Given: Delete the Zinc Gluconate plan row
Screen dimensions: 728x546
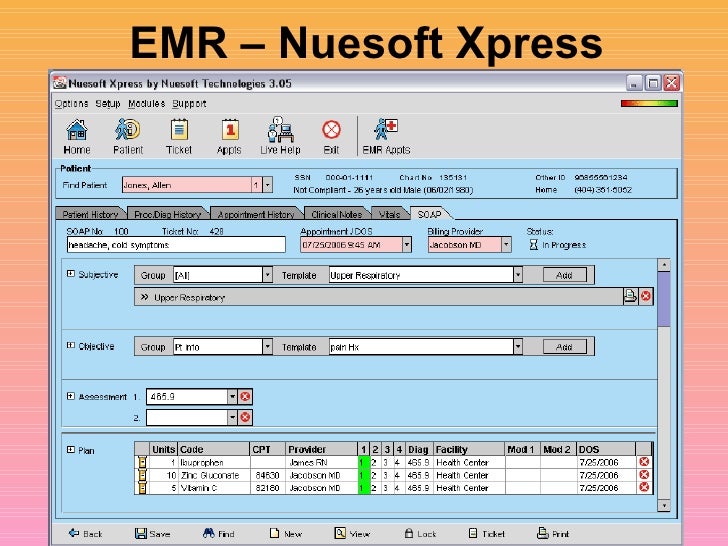Looking at the screenshot, I should point(644,474).
